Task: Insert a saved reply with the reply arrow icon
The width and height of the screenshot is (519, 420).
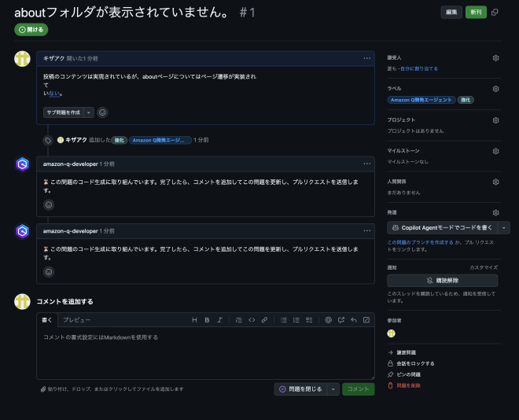Action: click(354, 320)
